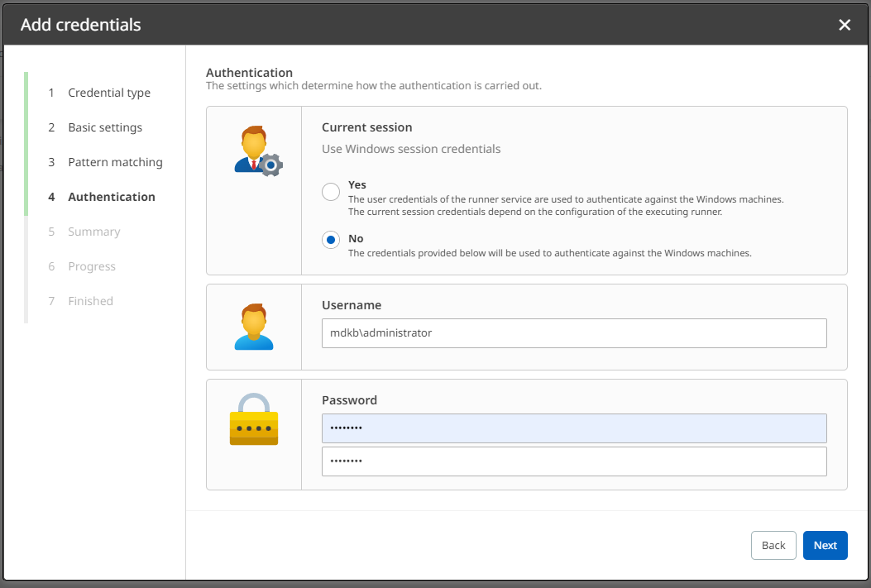
Task: Click the Finished step in wizard list
Action: pyautogui.click(x=90, y=301)
